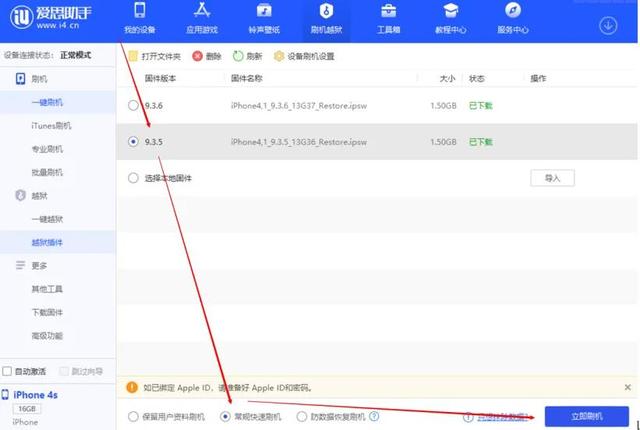
Task: Click the iPhone 4s device icon
Action: tap(5, 395)
